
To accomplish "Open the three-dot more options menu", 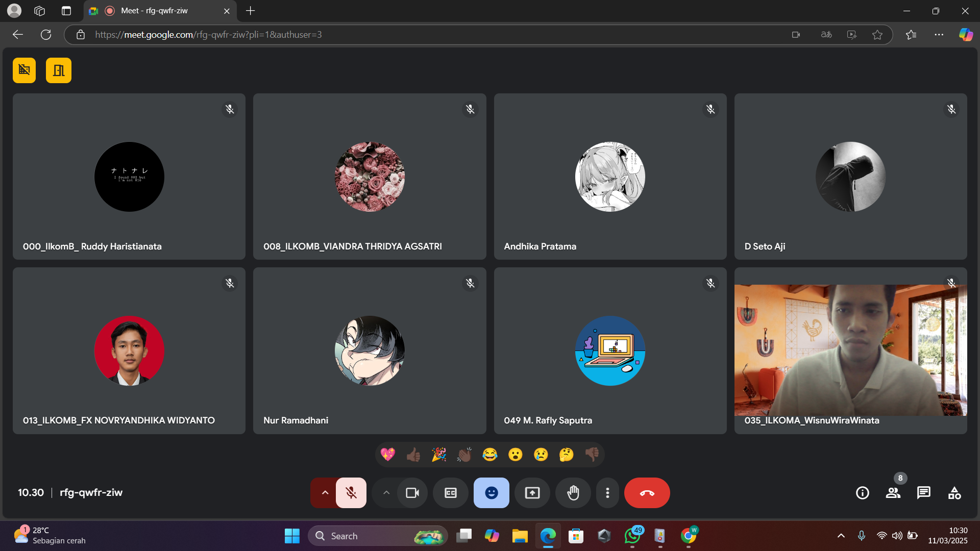I will click(607, 493).
